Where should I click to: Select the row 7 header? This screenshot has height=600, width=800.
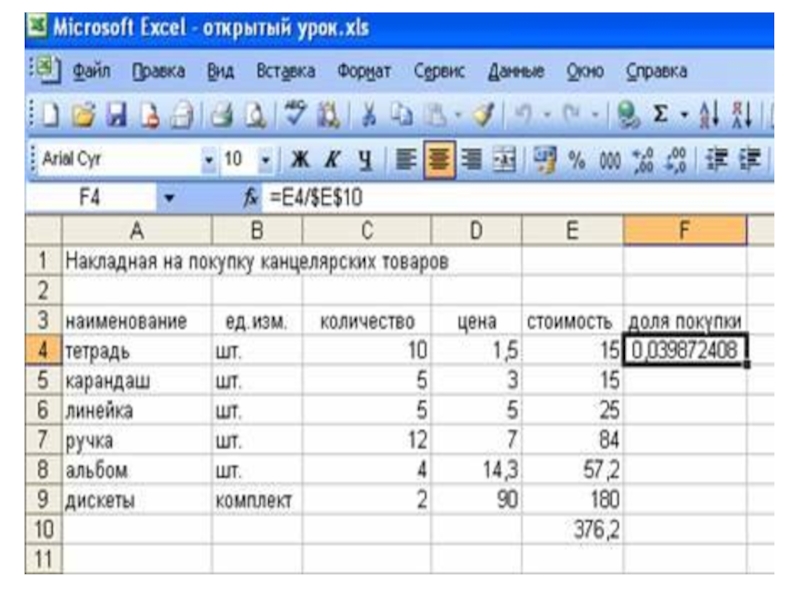coord(43,440)
